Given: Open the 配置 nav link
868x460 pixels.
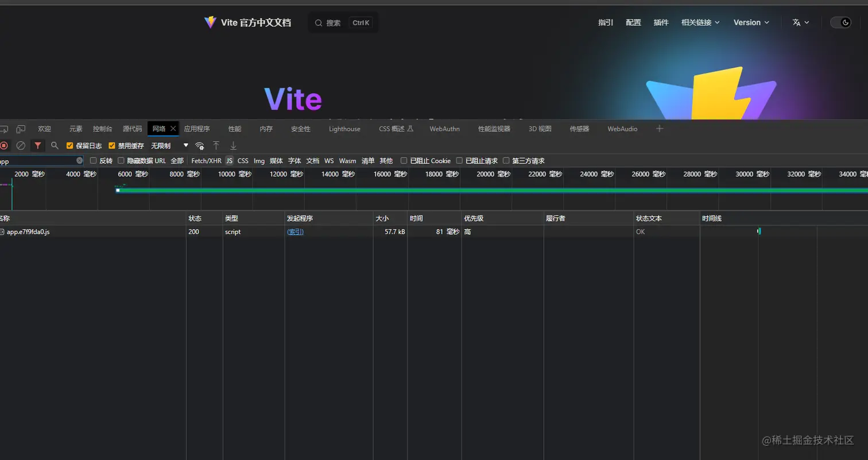Looking at the screenshot, I should [x=633, y=22].
